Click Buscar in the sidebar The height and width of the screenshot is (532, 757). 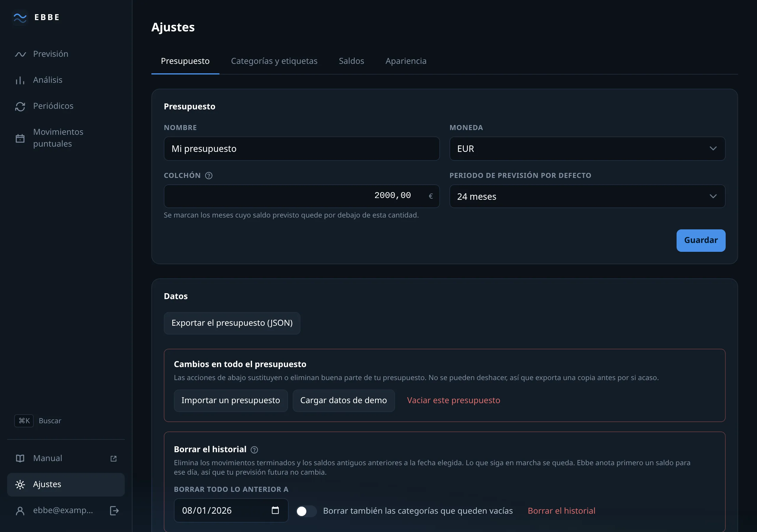click(50, 421)
